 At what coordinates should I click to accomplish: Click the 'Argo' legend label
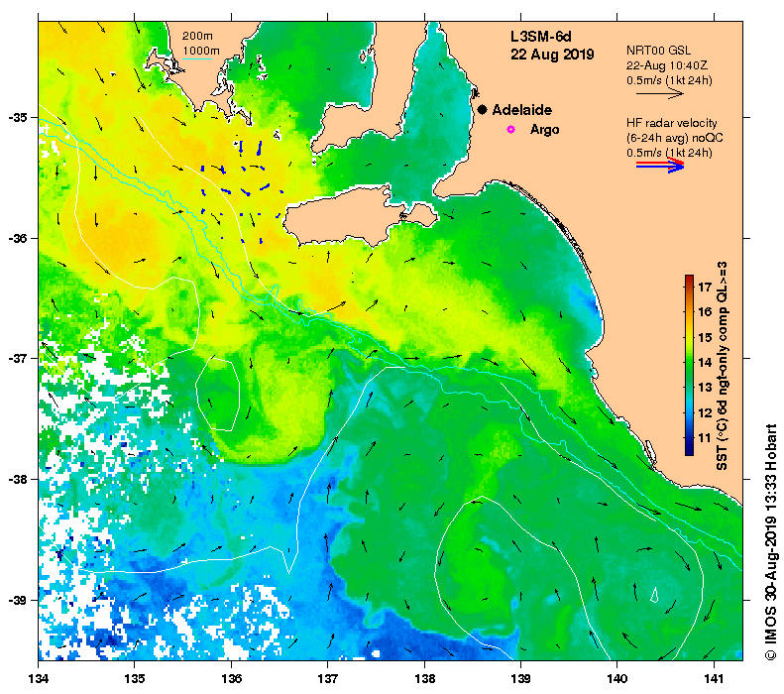tap(544, 130)
